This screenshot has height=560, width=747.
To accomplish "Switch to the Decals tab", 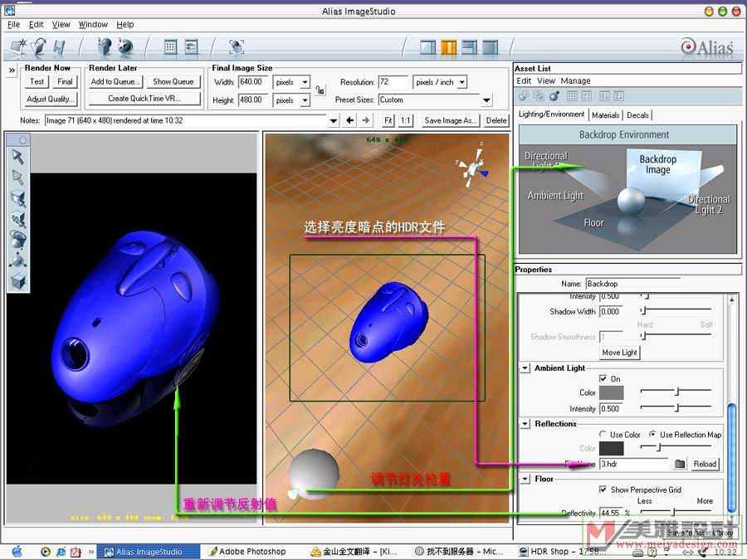I will tap(637, 115).
